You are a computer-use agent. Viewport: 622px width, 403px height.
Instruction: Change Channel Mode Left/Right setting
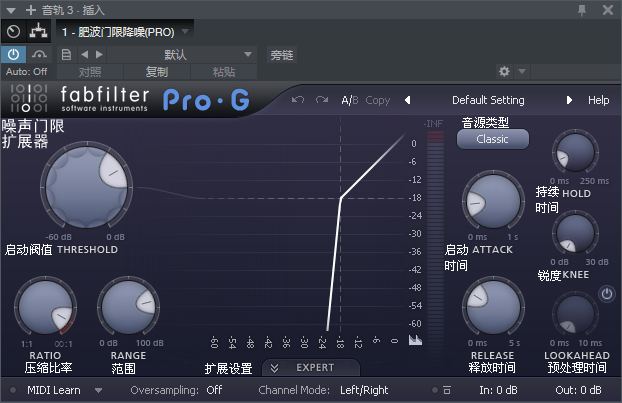point(364,390)
